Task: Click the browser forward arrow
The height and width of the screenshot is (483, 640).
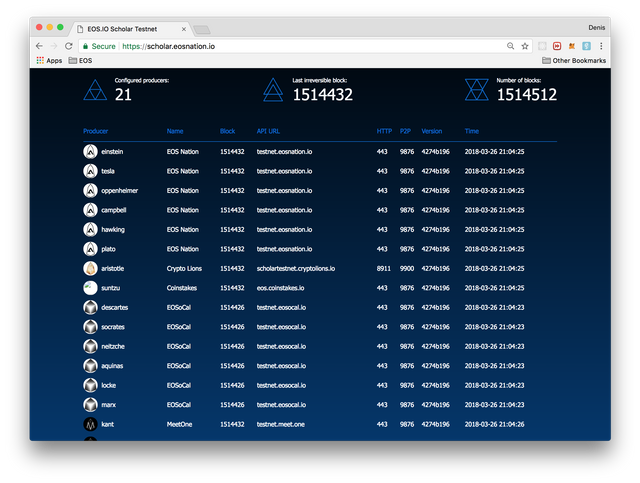Action: [x=54, y=46]
